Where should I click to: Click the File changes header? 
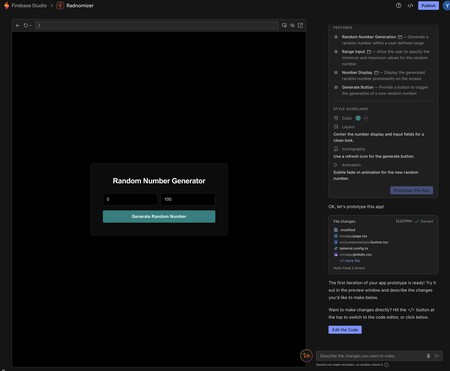coord(344,221)
